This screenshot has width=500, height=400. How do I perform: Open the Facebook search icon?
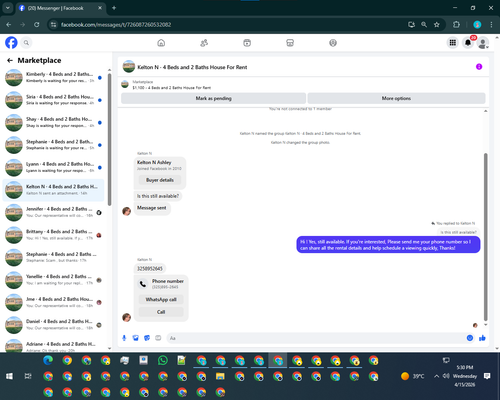click(26, 43)
